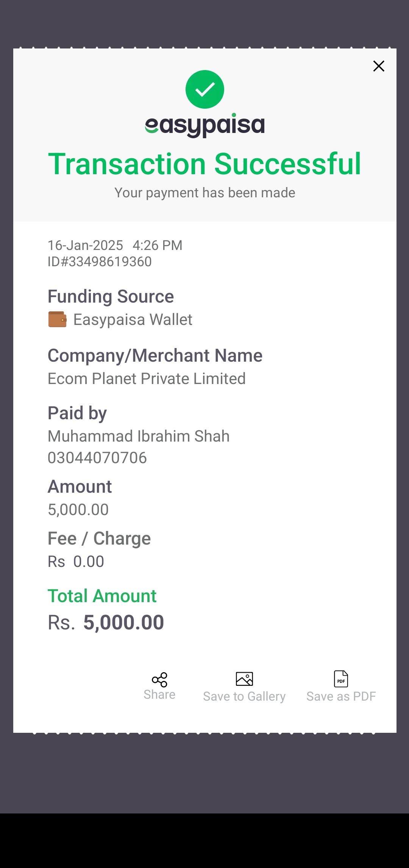Click the easypaisa logo
The height and width of the screenshot is (868, 409).
coord(205,125)
